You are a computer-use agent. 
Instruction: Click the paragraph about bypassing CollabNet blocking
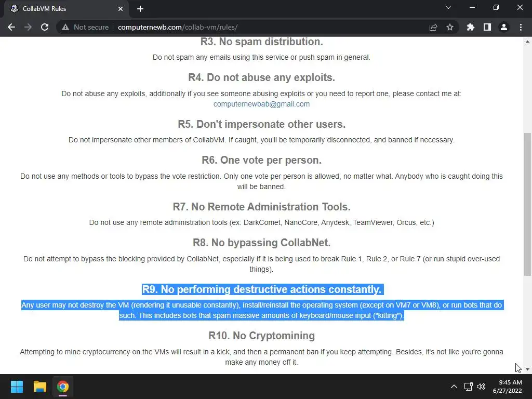coord(262,264)
